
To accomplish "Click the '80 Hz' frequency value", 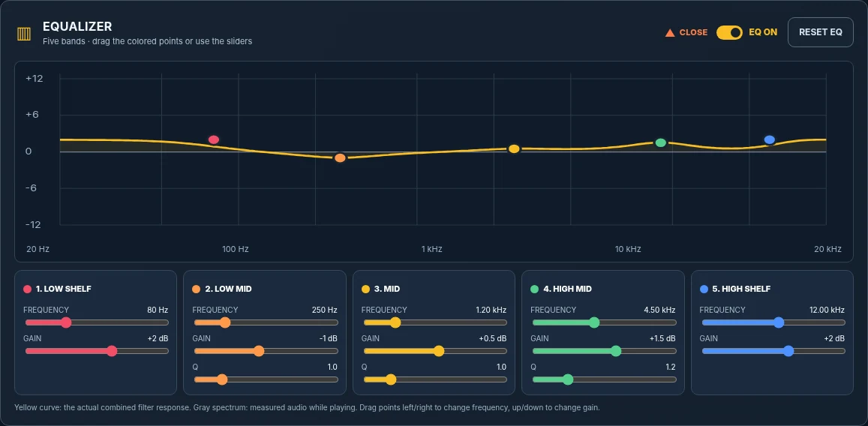I will coord(158,310).
